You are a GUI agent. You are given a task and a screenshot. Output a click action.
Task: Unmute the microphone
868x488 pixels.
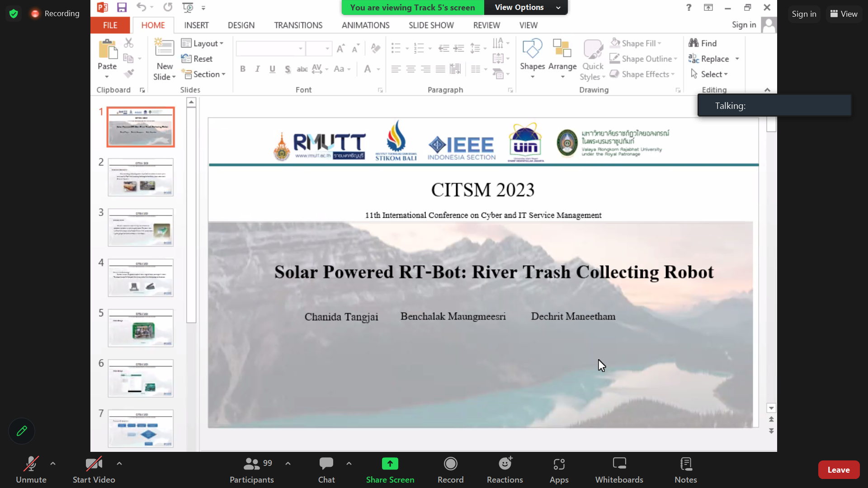[x=31, y=470]
